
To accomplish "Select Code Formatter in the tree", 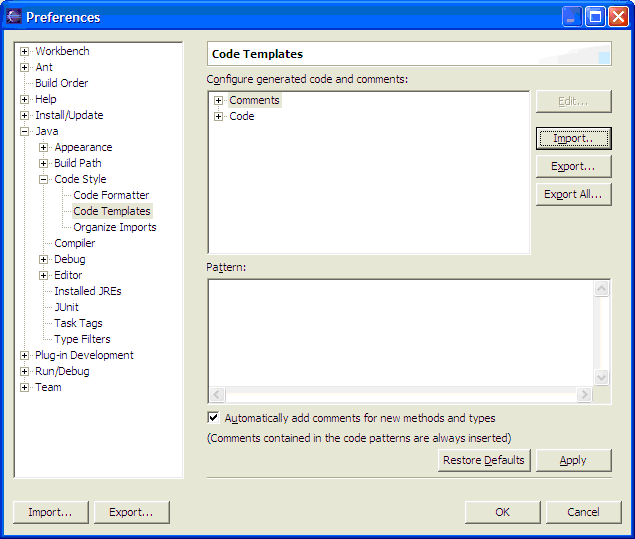I will tap(111, 196).
